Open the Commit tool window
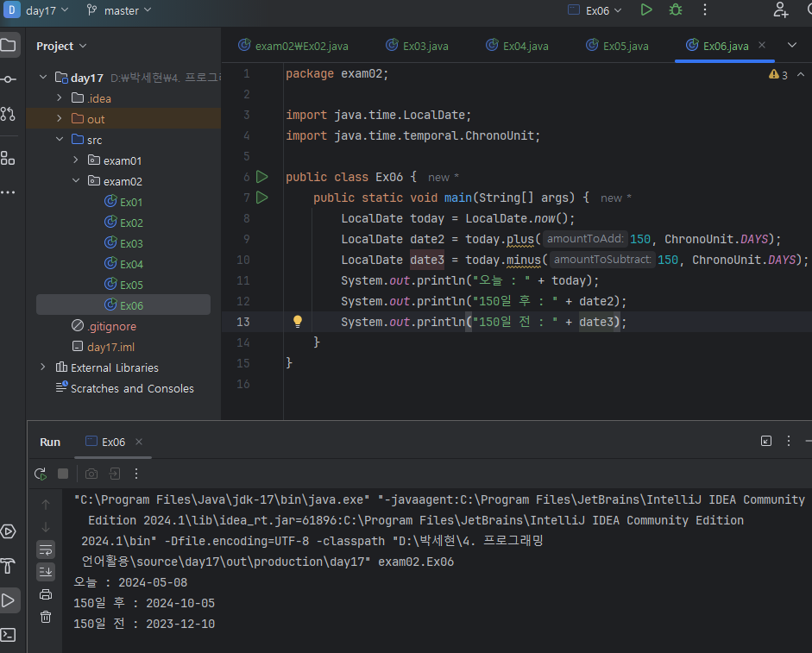Viewport: 812px width, 653px height. [9, 79]
